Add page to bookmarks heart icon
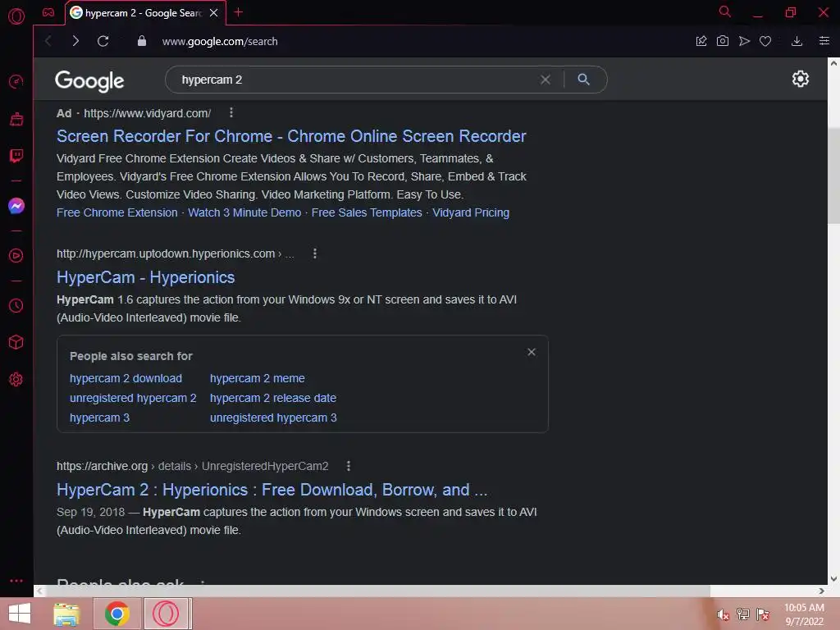 click(x=765, y=41)
